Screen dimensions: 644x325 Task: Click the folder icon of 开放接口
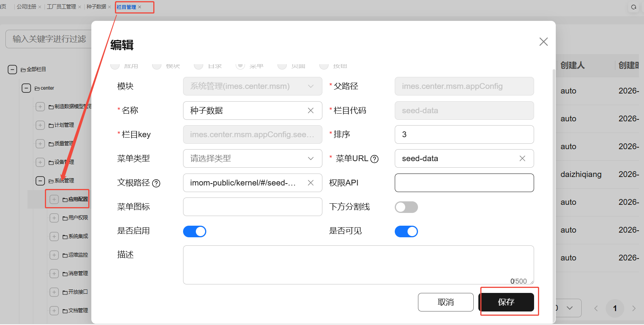pos(65,293)
